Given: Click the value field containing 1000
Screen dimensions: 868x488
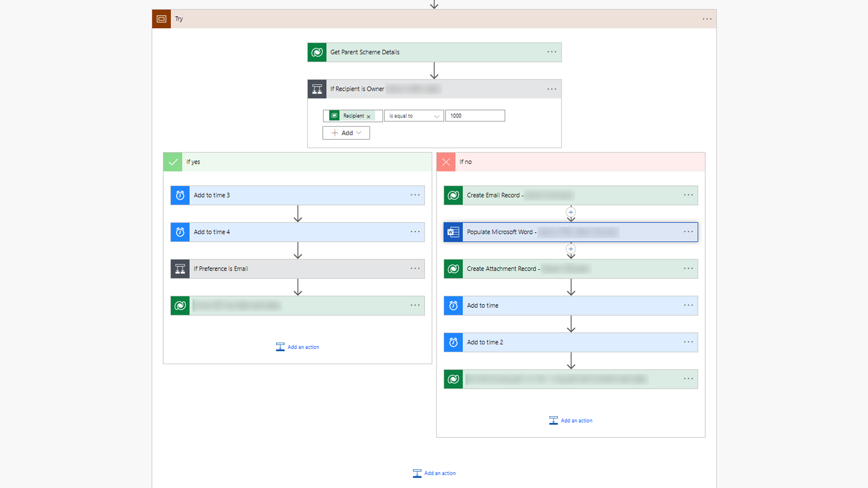Looking at the screenshot, I should tap(475, 116).
